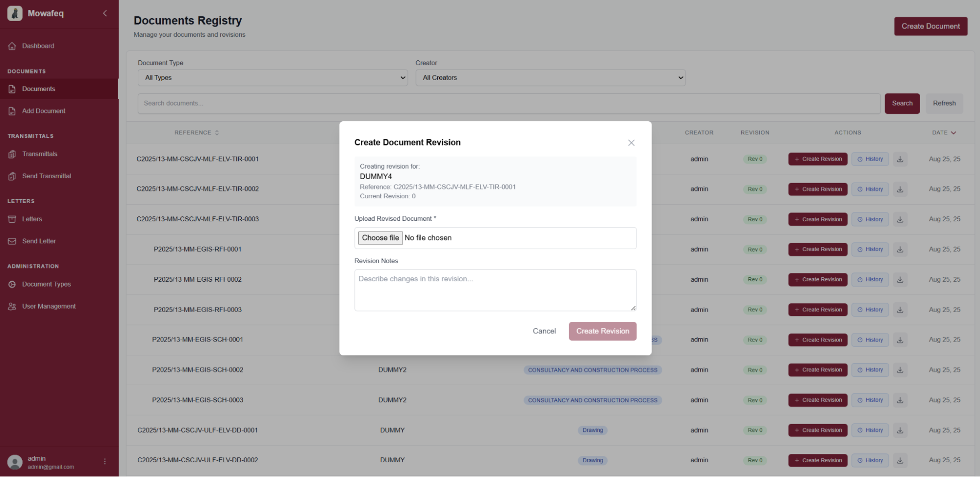Click the admin user avatar at bottom left
Screen dimensions: 980x477
click(15, 462)
